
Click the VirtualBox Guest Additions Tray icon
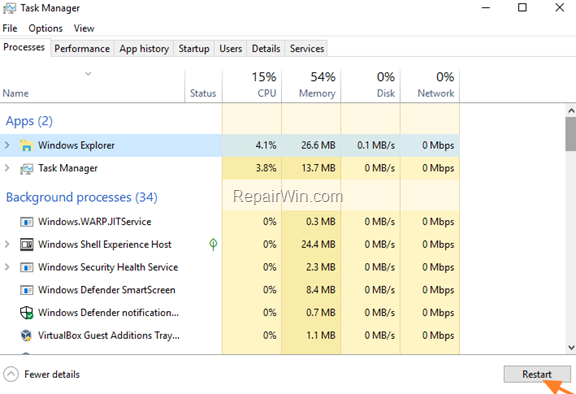tap(26, 336)
